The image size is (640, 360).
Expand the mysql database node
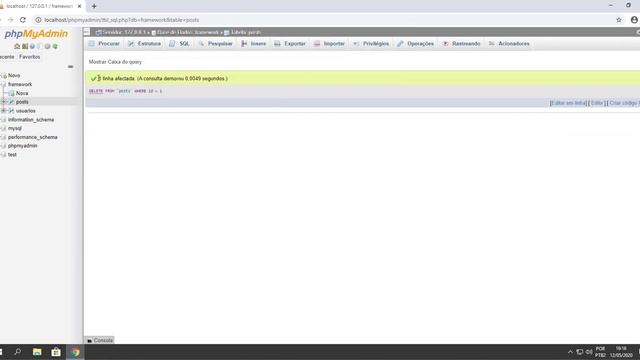click(x=3, y=128)
